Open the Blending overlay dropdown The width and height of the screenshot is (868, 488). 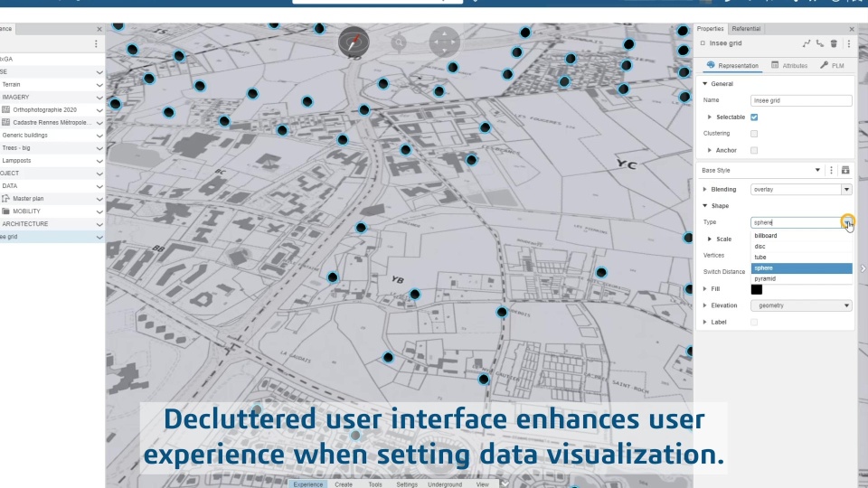click(801, 189)
